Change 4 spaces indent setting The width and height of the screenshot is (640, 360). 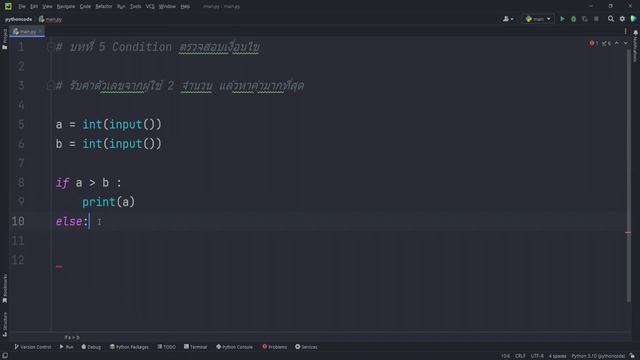coord(558,356)
